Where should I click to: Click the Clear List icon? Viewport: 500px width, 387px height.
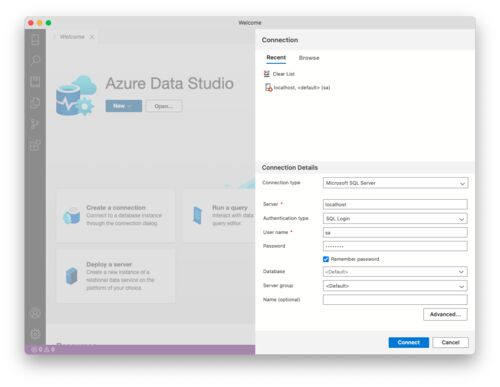tap(266, 74)
